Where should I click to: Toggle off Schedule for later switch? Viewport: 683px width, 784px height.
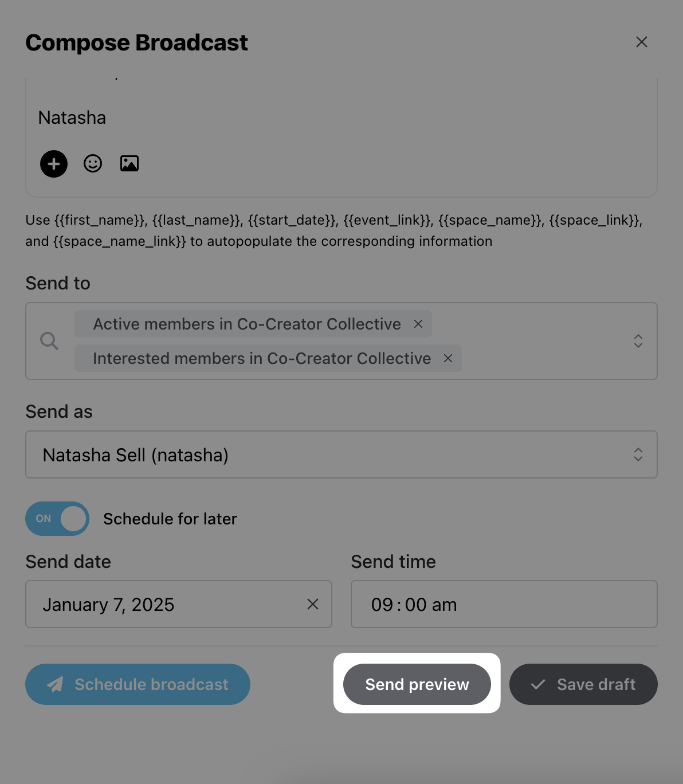point(57,519)
